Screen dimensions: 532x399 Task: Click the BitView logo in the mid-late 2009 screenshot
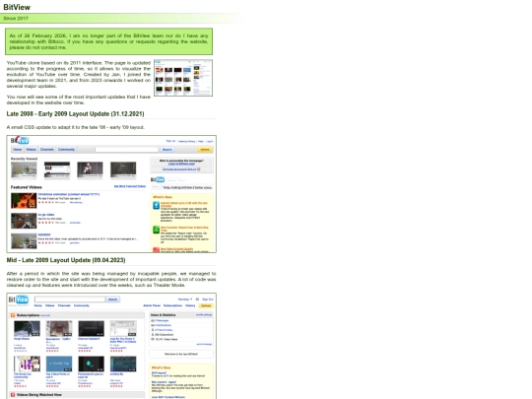[19, 299]
